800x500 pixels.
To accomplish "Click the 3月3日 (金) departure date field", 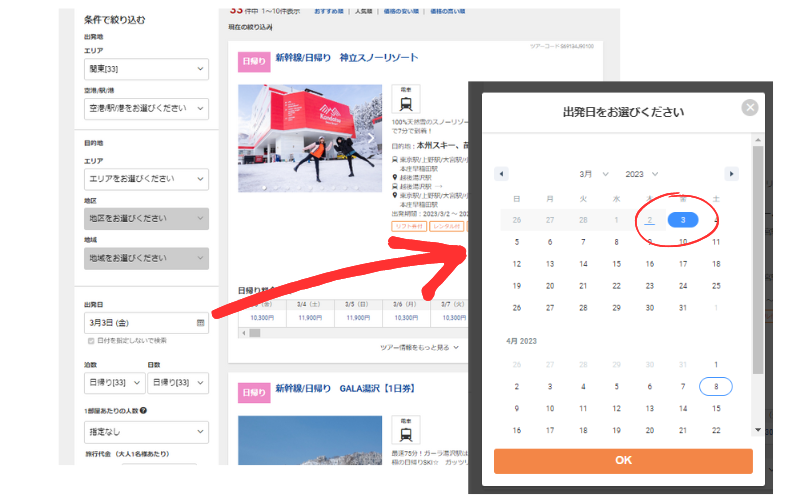I will point(146,323).
